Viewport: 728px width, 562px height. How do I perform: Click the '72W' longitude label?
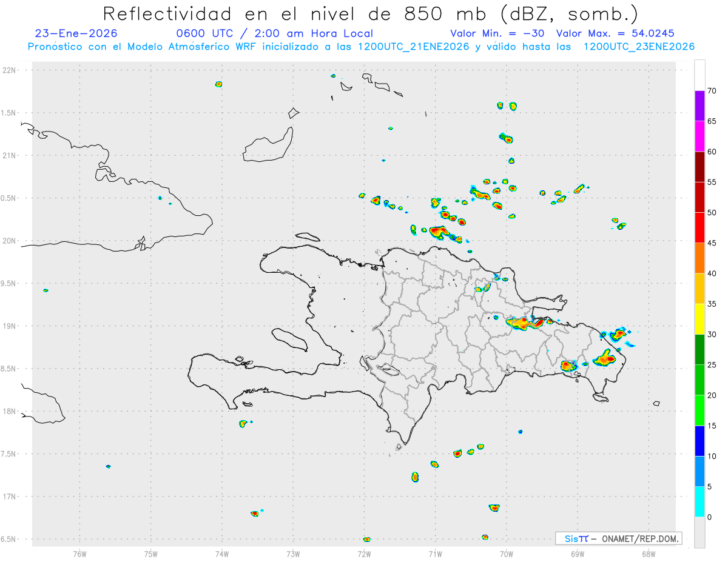[364, 554]
